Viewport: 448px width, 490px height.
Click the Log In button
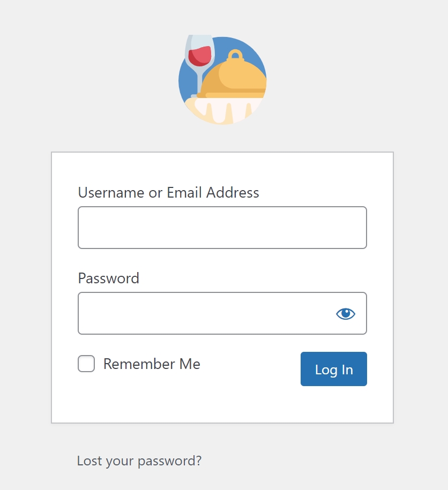point(334,369)
